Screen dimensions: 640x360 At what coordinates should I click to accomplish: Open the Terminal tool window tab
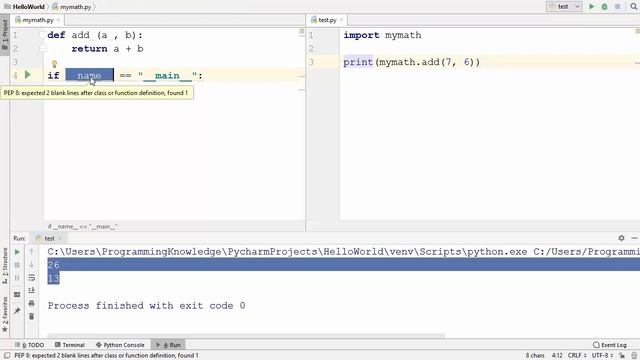pos(70,345)
